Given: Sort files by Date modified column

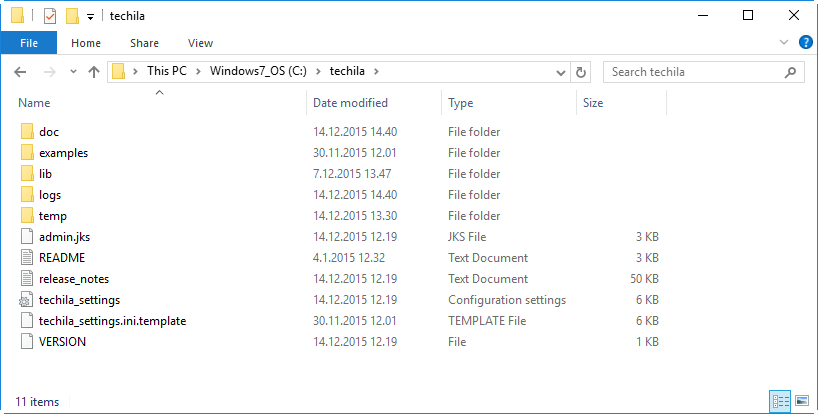Looking at the screenshot, I should (350, 103).
